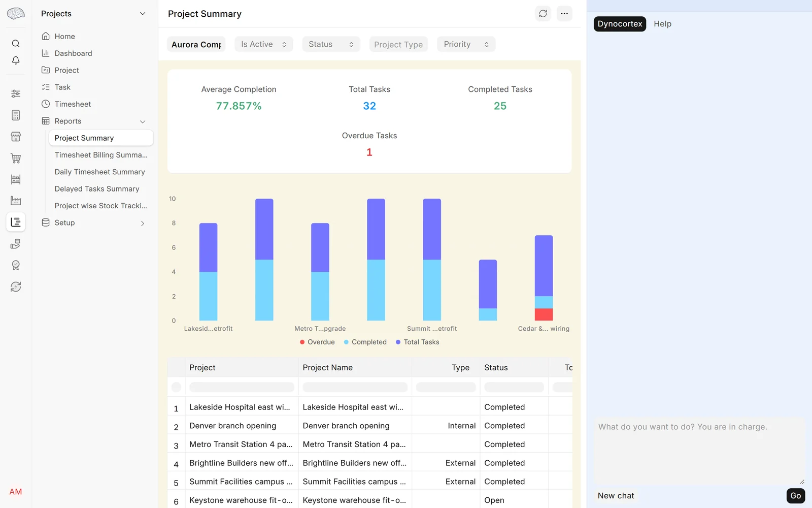Click the Project Name column header
The height and width of the screenshot is (508, 812).
[x=355, y=367]
